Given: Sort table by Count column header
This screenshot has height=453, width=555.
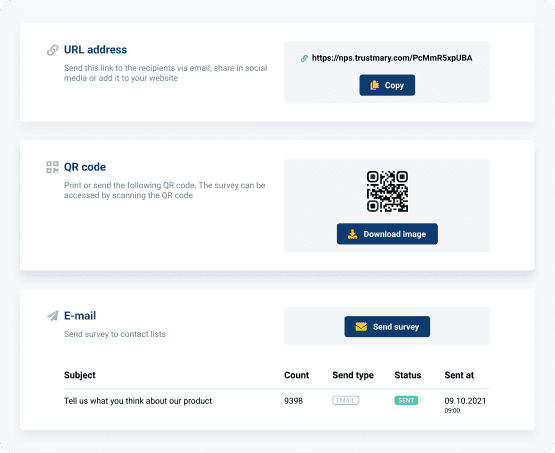Looking at the screenshot, I should [x=296, y=375].
